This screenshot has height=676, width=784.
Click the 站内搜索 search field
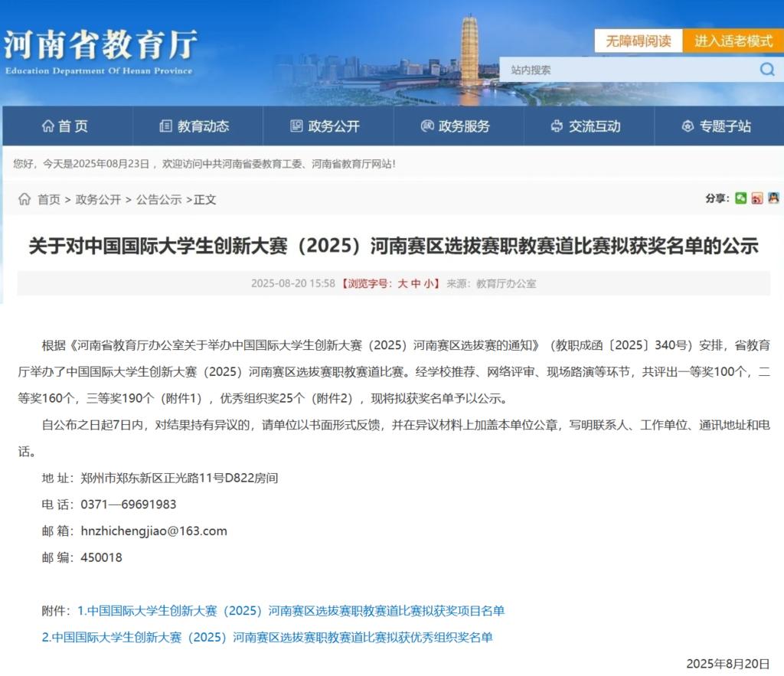point(628,70)
